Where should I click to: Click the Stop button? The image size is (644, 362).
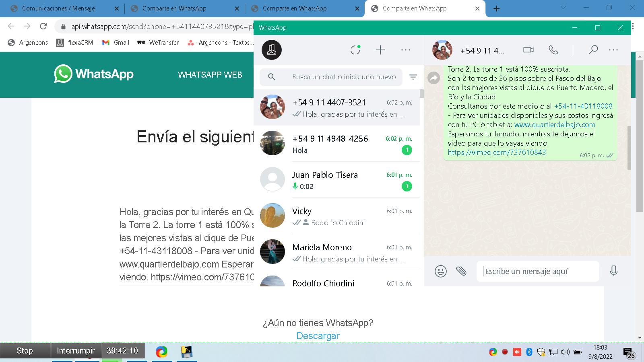[25, 351]
